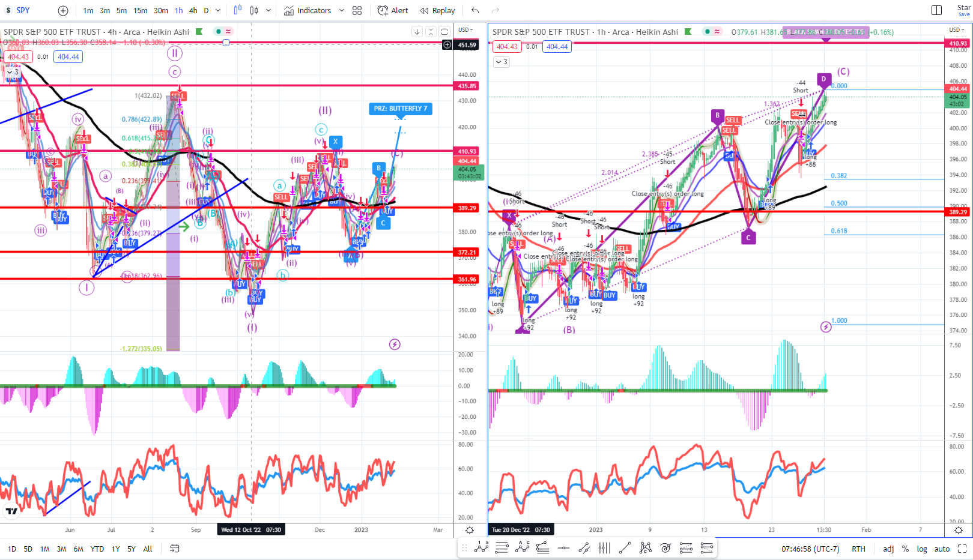Start bar Replay mode
The height and width of the screenshot is (560, 973).
438,10
